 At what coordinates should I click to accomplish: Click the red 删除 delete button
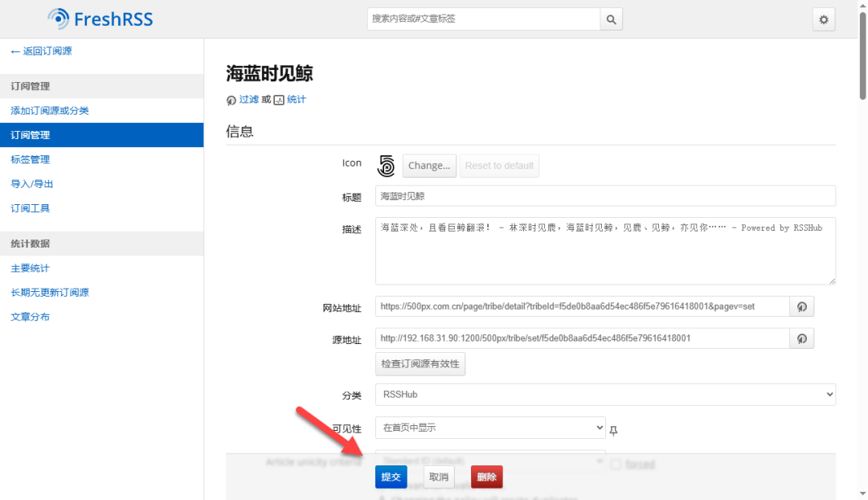tap(486, 476)
